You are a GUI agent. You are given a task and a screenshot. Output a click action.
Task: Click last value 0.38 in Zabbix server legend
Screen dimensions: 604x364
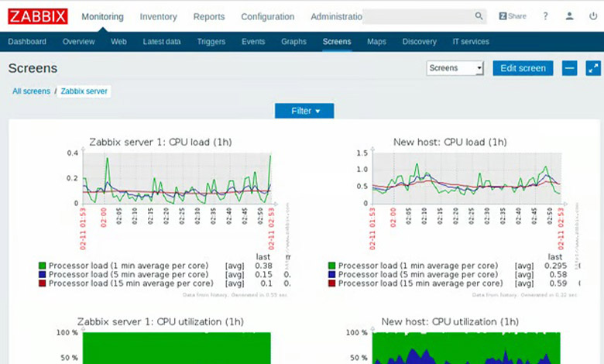[263, 266]
